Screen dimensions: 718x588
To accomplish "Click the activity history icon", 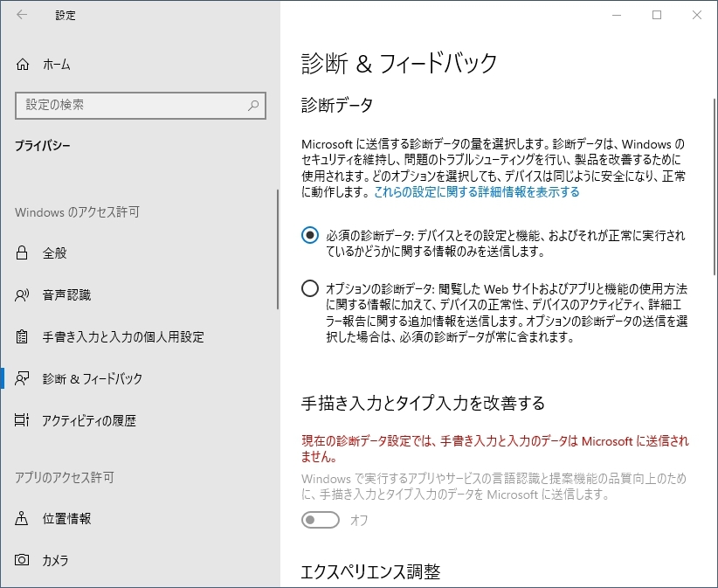I will click(22, 420).
